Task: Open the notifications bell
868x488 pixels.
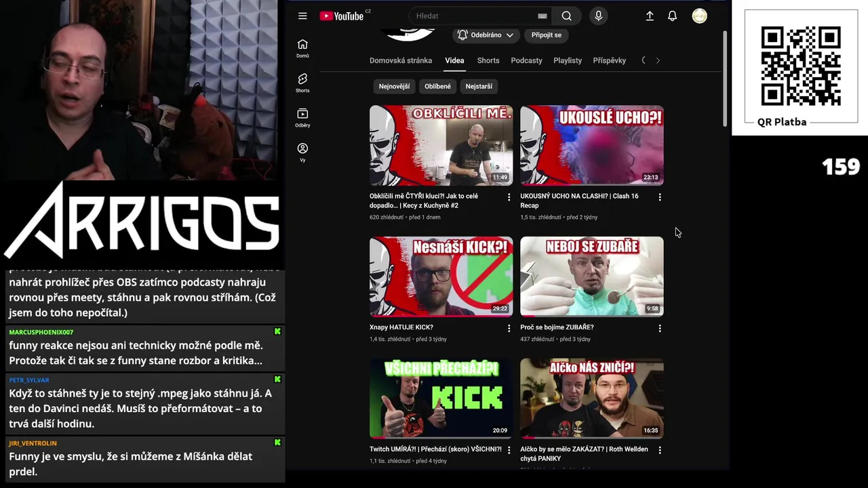Action: (672, 16)
